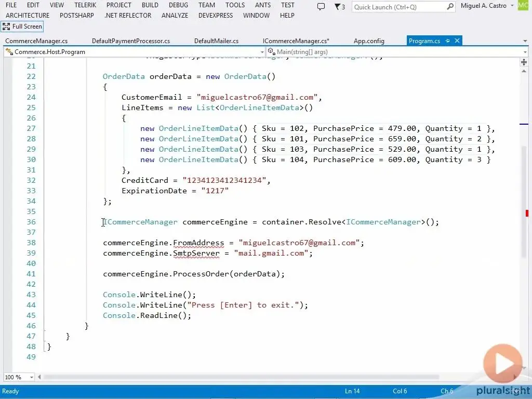Open the ANTS menu
This screenshot has width=532, height=399.
(263, 5)
